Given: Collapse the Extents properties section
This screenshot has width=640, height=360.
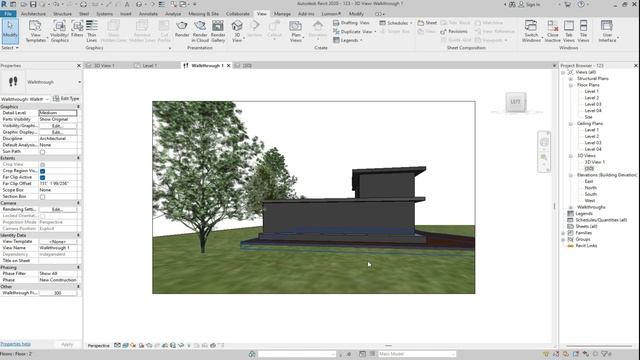Looking at the screenshot, I should click(78, 158).
